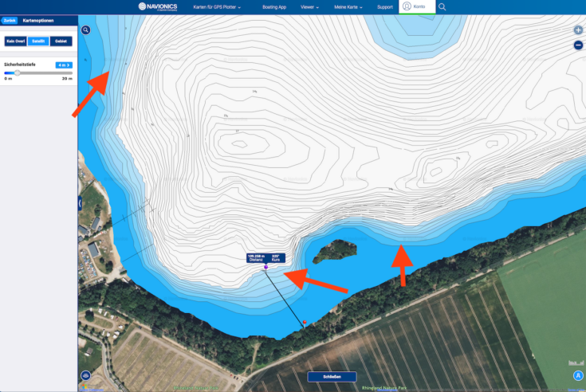Go back with the Zurück button

tap(10, 21)
